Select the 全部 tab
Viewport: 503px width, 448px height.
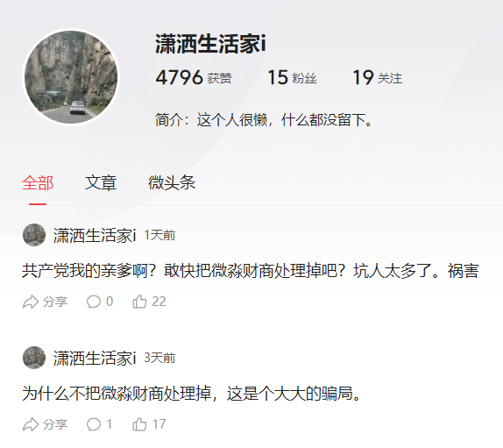coord(38,182)
